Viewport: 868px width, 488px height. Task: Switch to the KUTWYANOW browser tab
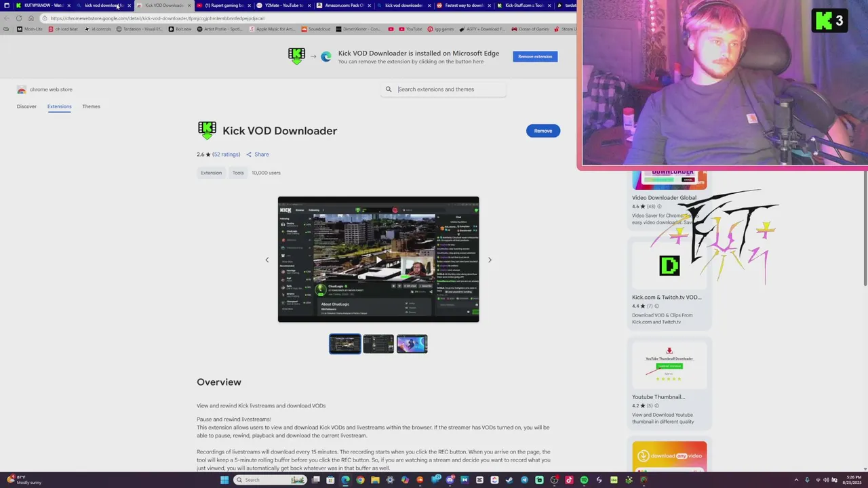(43, 5)
